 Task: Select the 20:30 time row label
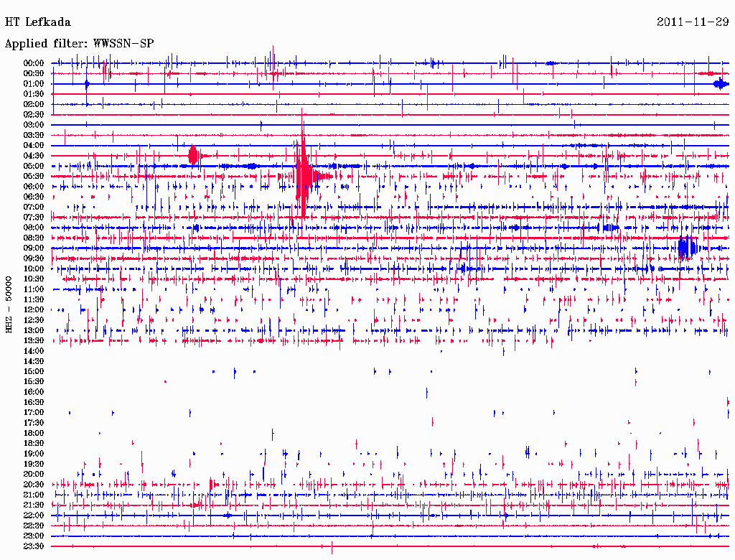click(x=34, y=485)
